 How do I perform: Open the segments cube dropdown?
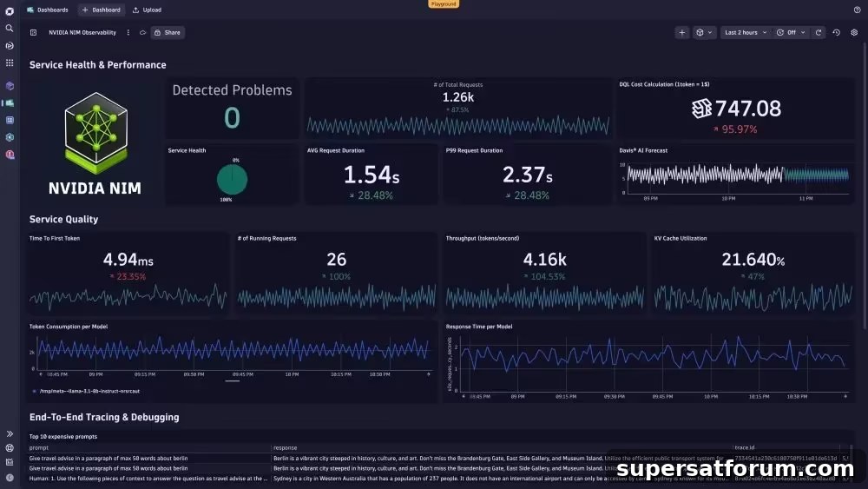pyautogui.click(x=704, y=33)
